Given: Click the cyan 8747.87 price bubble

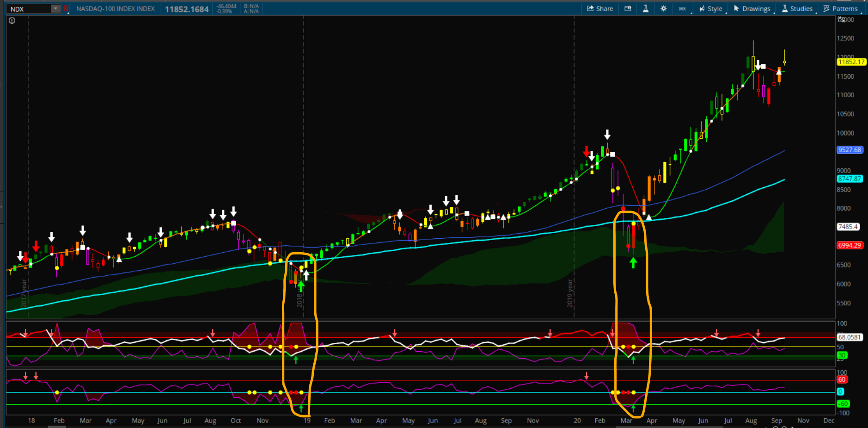Looking at the screenshot, I should tap(850, 179).
